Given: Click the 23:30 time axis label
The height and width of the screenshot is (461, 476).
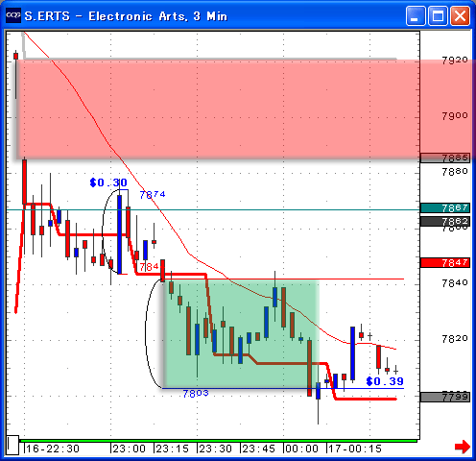Looking at the screenshot, I should [216, 449].
